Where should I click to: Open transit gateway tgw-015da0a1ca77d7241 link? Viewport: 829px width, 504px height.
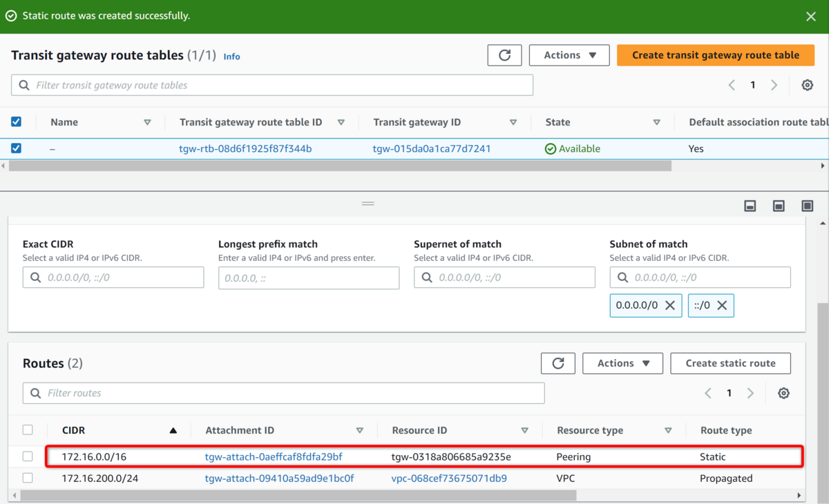[432, 148]
